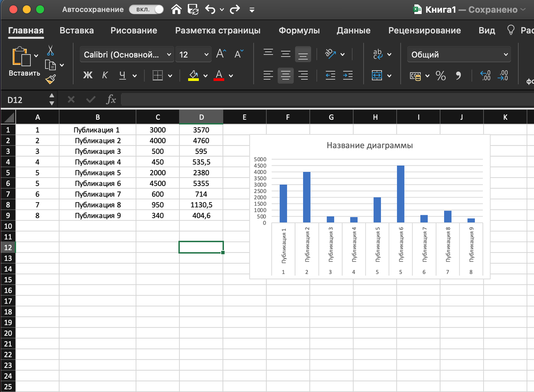Screen dimensions: 534x392
Task: Click the Copy icon
Action: [x=51, y=65]
